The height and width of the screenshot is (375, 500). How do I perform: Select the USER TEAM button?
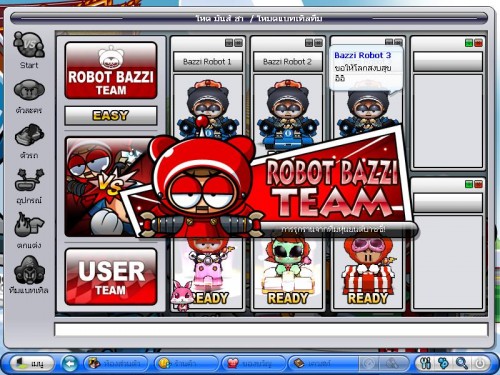[x=111, y=277]
